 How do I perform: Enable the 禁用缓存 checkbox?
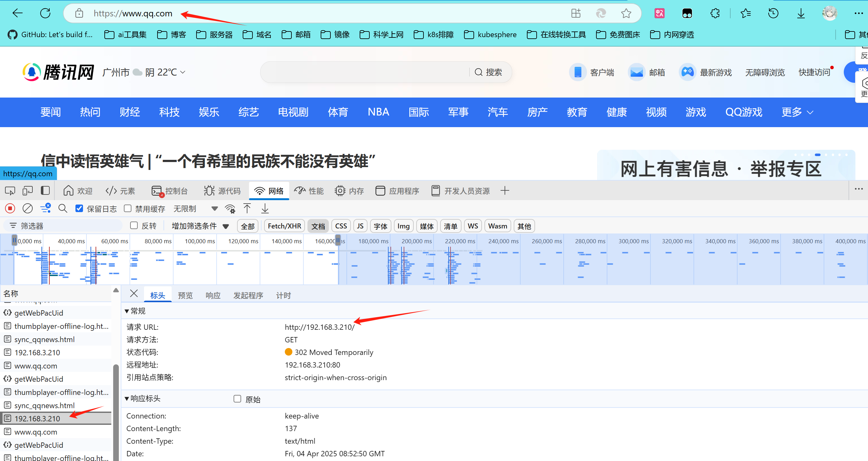[128, 208]
